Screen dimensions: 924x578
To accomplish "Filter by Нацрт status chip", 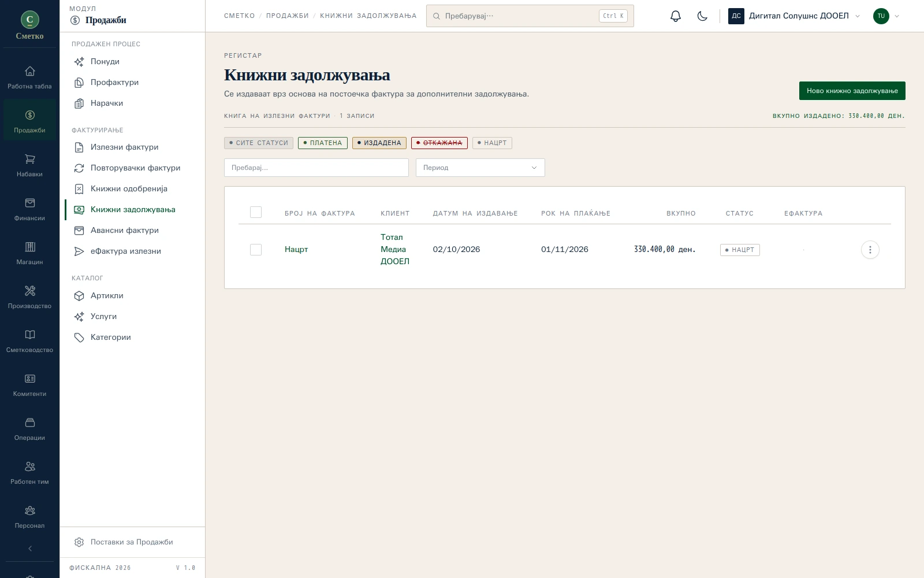I will point(492,143).
